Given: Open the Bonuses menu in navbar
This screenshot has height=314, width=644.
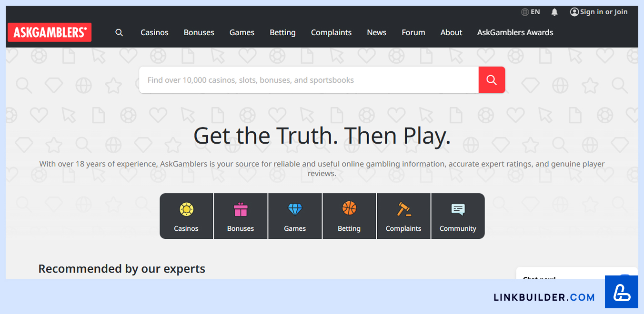Looking at the screenshot, I should [x=199, y=32].
